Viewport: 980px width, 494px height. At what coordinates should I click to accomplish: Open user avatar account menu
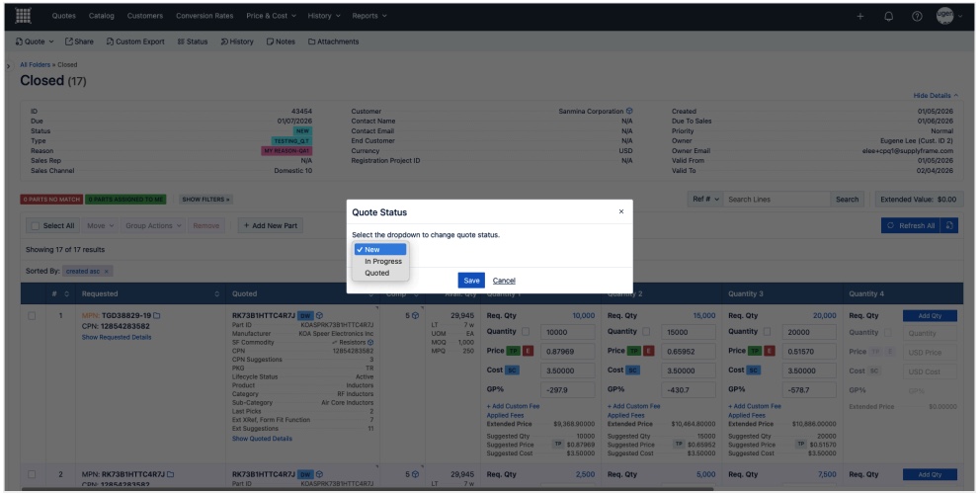[948, 16]
